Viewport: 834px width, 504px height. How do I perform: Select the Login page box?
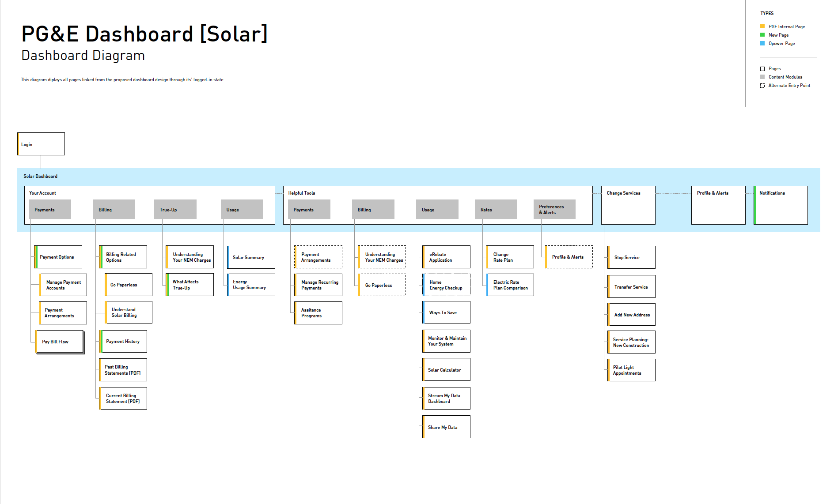[x=41, y=144]
